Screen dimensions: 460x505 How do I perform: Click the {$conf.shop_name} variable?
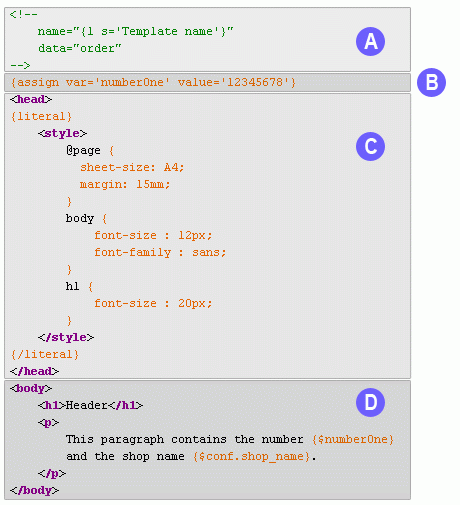252,456
